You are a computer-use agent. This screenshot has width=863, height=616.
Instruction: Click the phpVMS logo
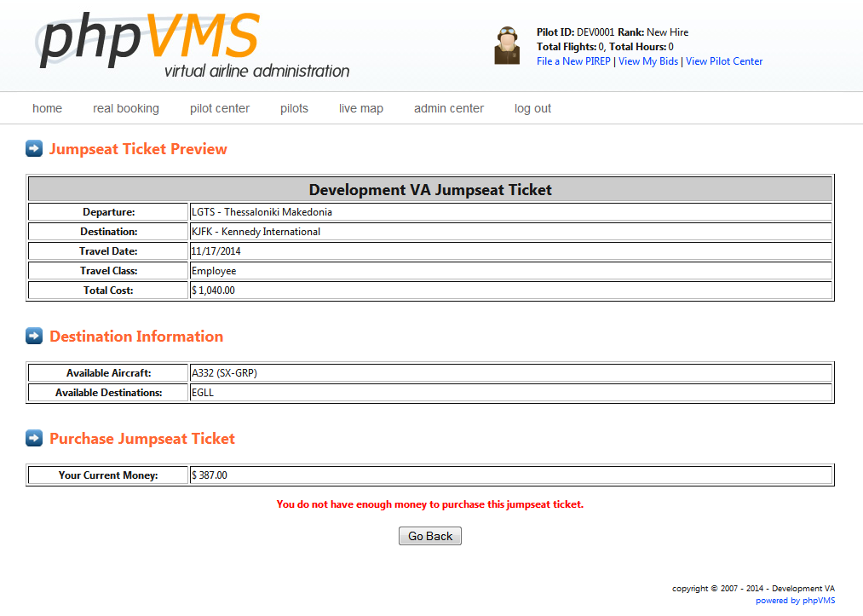pyautogui.click(x=193, y=45)
